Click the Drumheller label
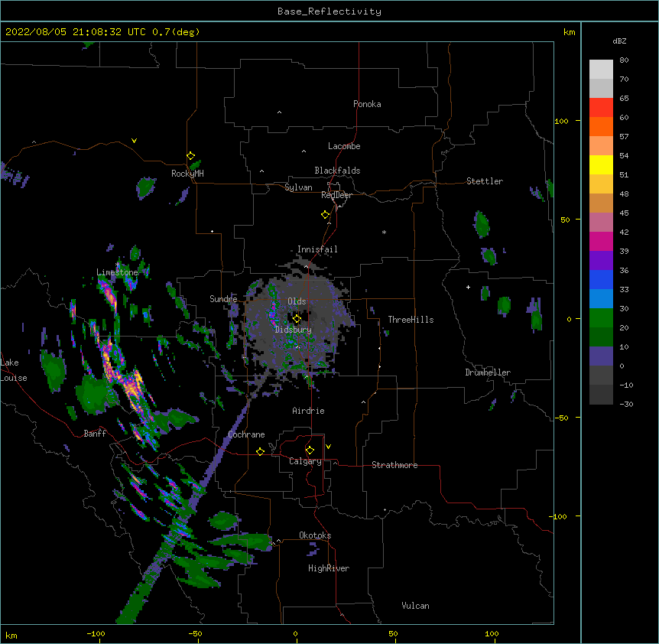 point(488,372)
